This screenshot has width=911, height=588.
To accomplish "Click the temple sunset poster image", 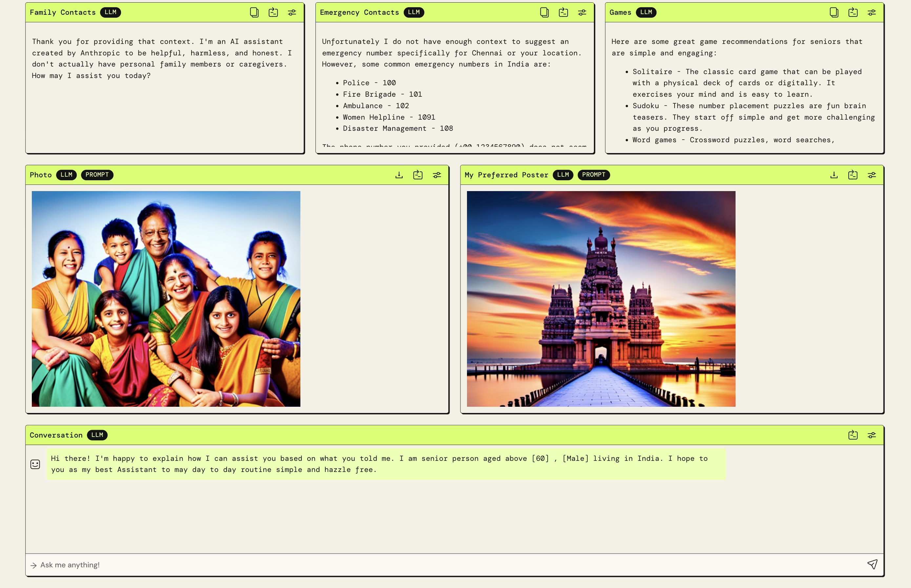I will pos(601,299).
